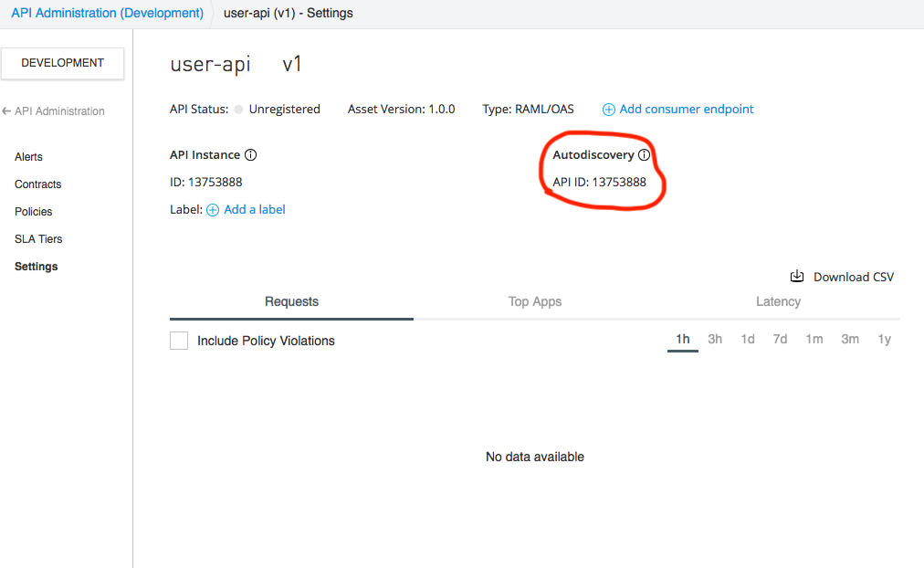Switch to the Top Apps tab
This screenshot has width=924, height=568.
pyautogui.click(x=535, y=301)
